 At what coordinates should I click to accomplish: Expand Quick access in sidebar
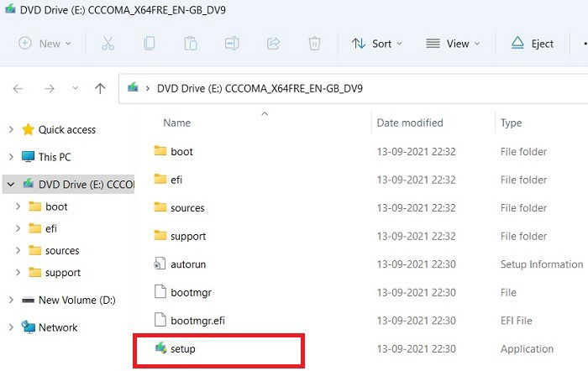[11, 129]
